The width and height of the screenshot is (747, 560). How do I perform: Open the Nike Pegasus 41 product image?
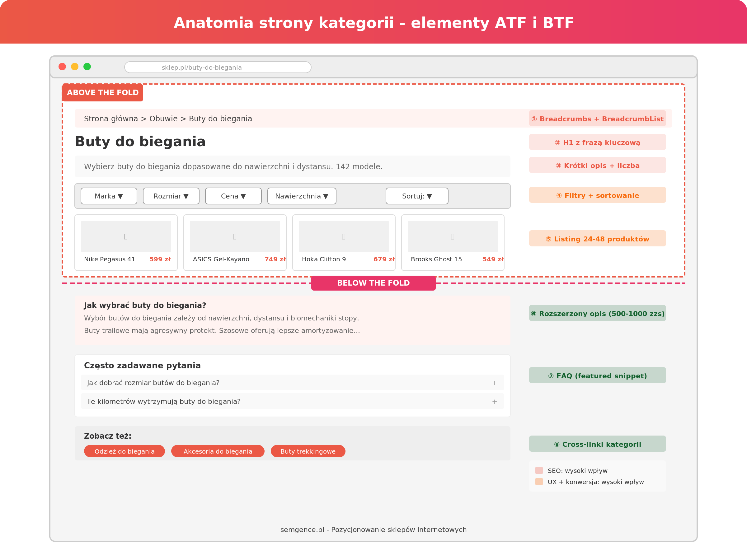[x=126, y=236]
